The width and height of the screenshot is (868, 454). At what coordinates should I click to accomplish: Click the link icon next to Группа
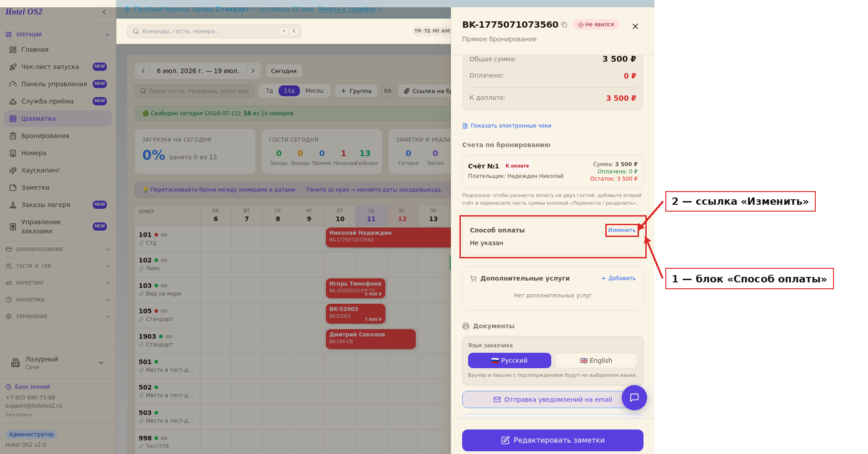pos(388,91)
